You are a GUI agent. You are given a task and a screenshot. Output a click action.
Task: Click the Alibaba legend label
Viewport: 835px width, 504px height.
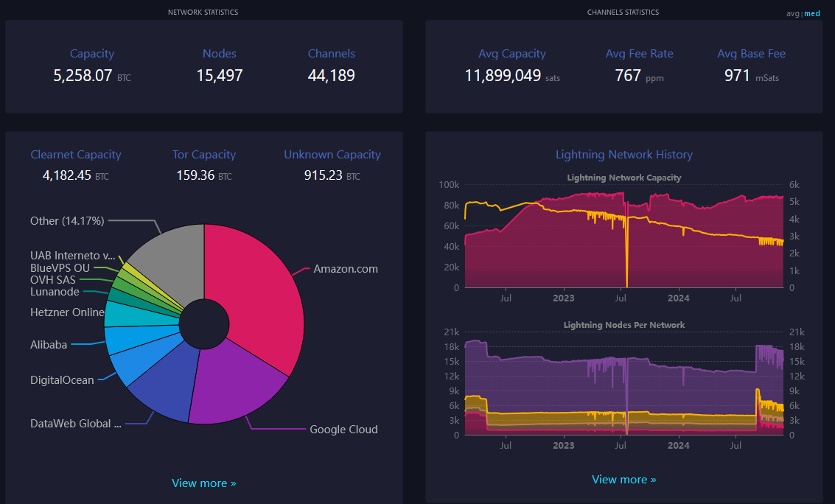[49, 345]
